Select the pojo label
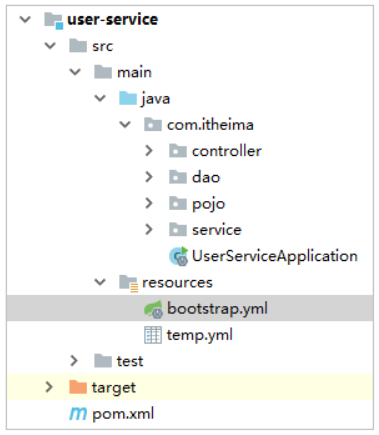379x435 pixels. (x=209, y=204)
